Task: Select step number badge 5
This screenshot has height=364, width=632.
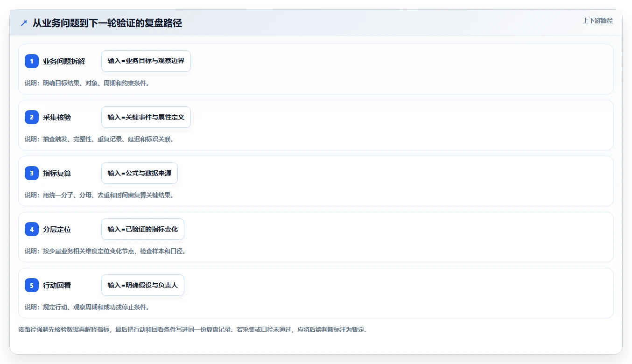Action: 32,285
